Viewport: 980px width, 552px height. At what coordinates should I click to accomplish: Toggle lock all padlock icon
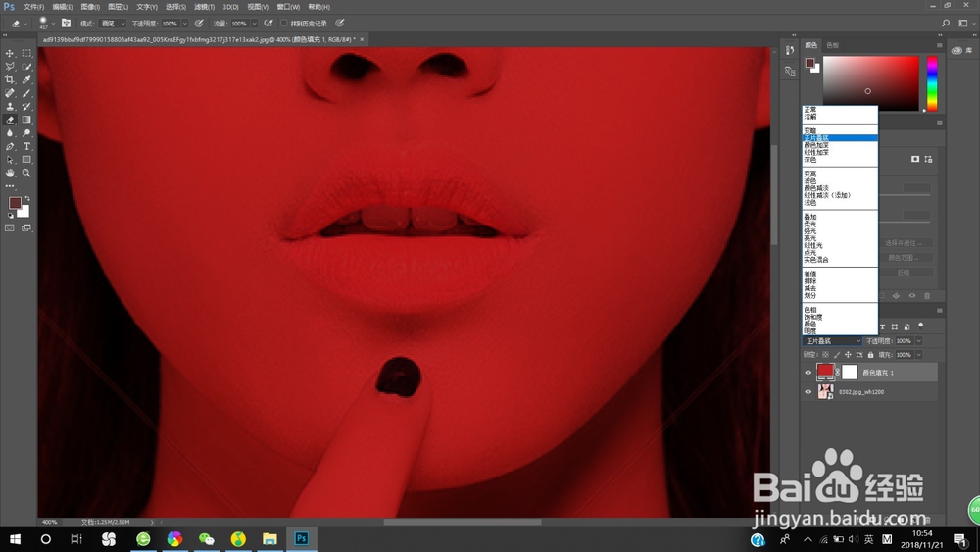point(870,355)
